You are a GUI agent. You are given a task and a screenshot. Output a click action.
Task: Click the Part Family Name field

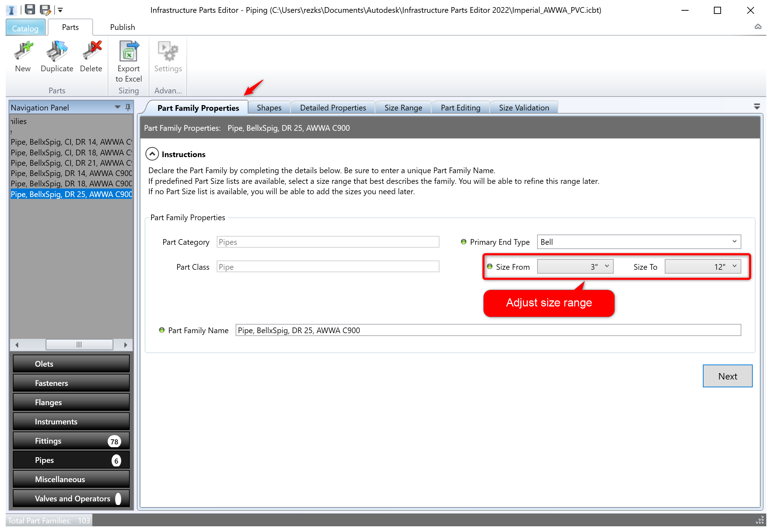click(488, 330)
